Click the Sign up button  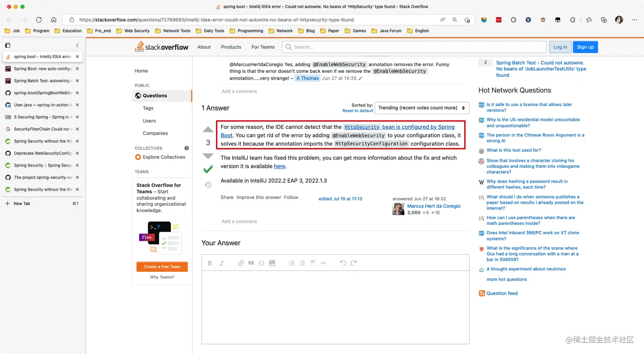tap(585, 47)
